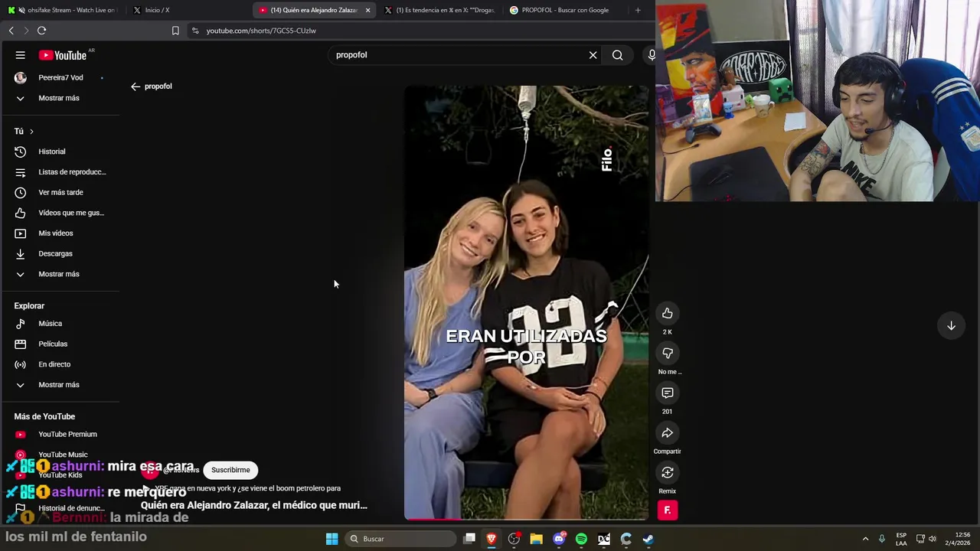Clear the propofol search text with X

593,55
